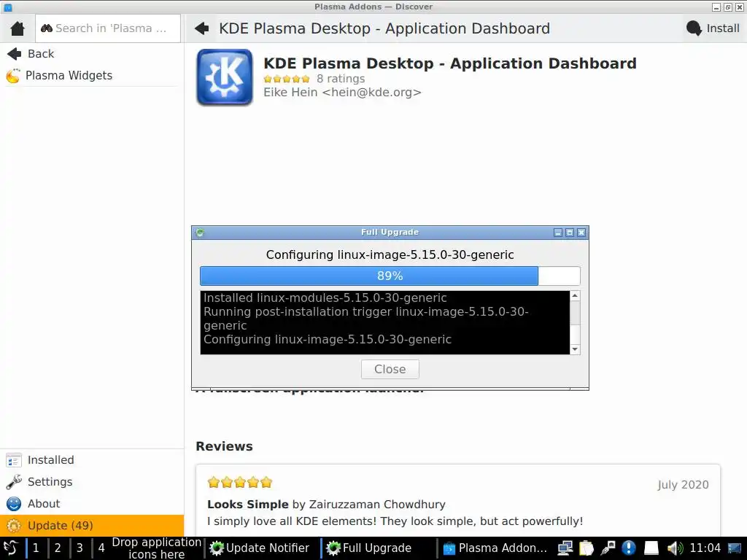Click the Update gear icon in sidebar
747x560 pixels.
click(13, 526)
